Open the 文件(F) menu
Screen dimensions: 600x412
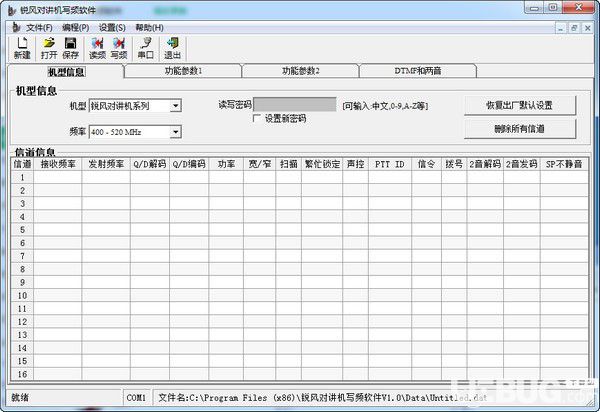(x=39, y=28)
